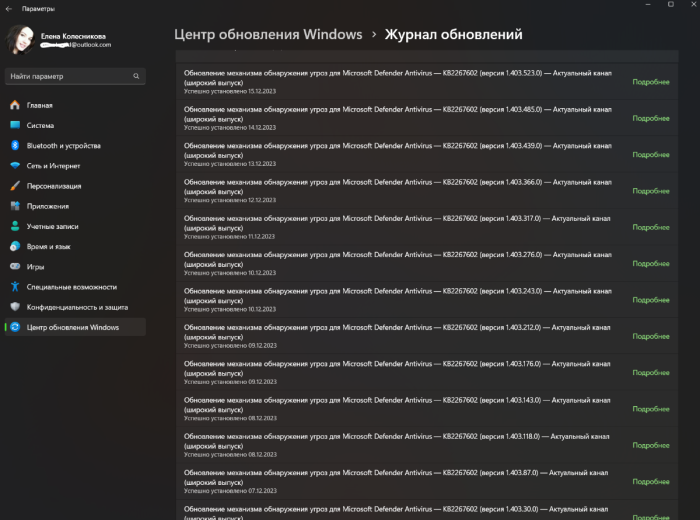Screen dimensions: 700x520
Task: Click Подробнее for version 1.403.118.0 update
Action: tap(650, 445)
